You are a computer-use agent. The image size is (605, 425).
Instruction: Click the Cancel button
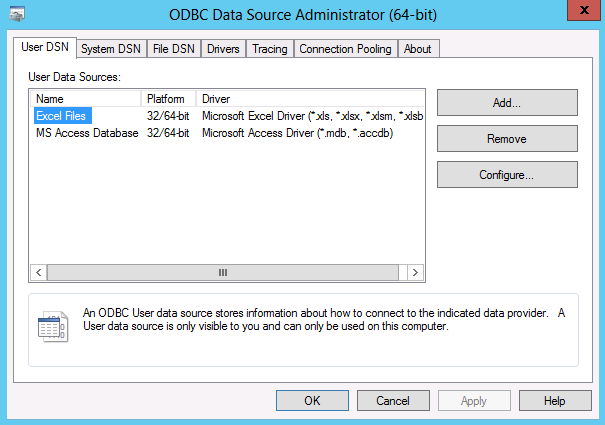tap(393, 400)
